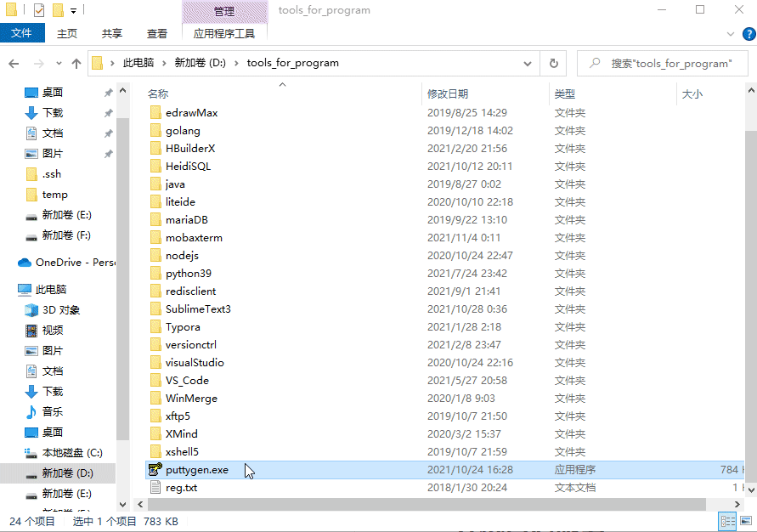This screenshot has height=532, width=757.
Task: Open 新加卷 (F:) in quick access
Action: point(58,235)
